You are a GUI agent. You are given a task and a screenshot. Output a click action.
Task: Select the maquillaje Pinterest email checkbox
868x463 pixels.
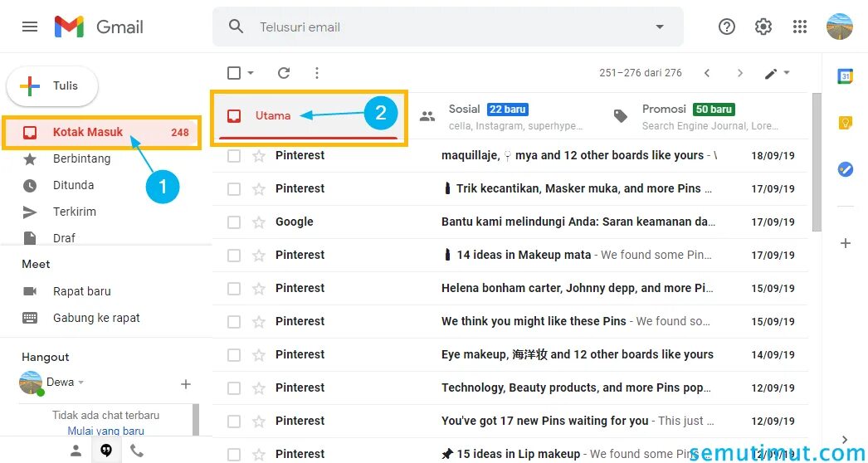pos(234,156)
